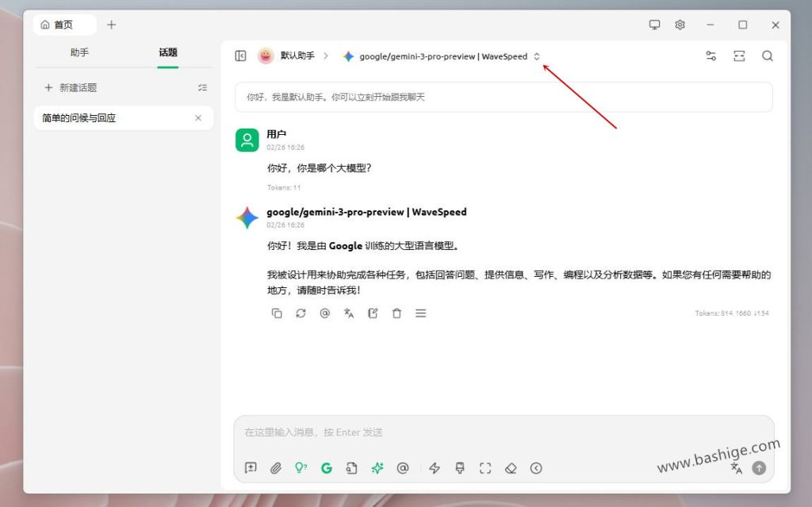This screenshot has width=812, height=507.
Task: Remove the 简单的问候与回应 topic with X
Action: pos(197,117)
